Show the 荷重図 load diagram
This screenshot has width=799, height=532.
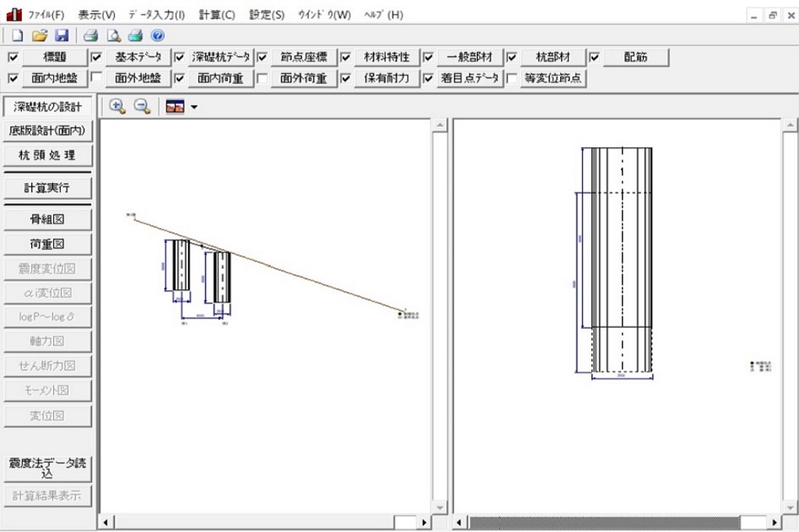pyautogui.click(x=48, y=244)
